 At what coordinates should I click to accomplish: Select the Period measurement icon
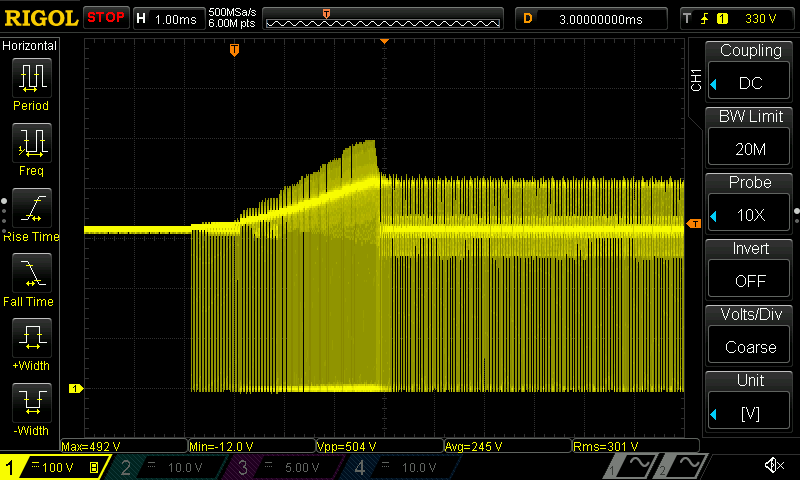[32, 78]
